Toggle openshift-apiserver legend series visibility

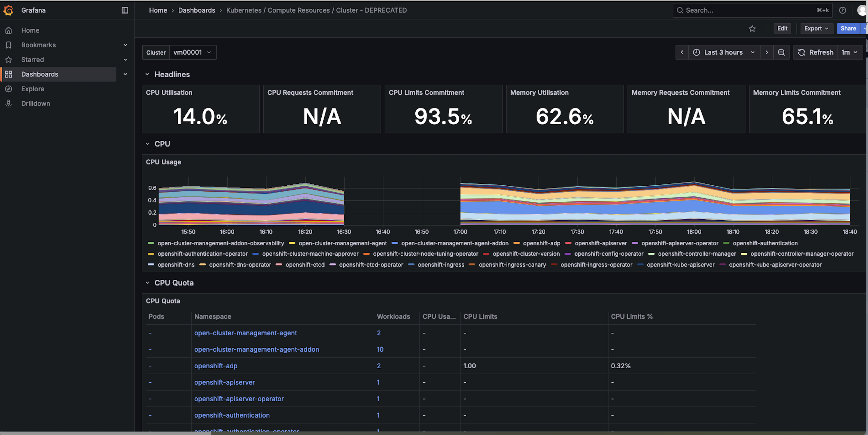tap(601, 243)
